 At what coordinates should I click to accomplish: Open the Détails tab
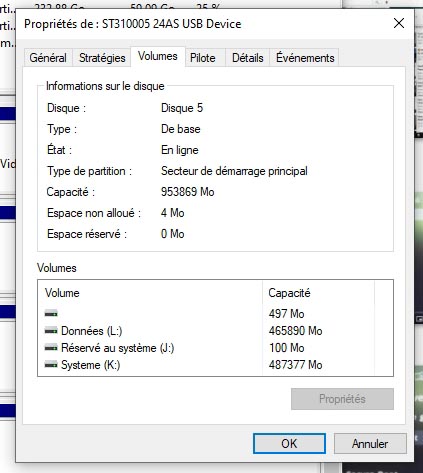tap(248, 58)
